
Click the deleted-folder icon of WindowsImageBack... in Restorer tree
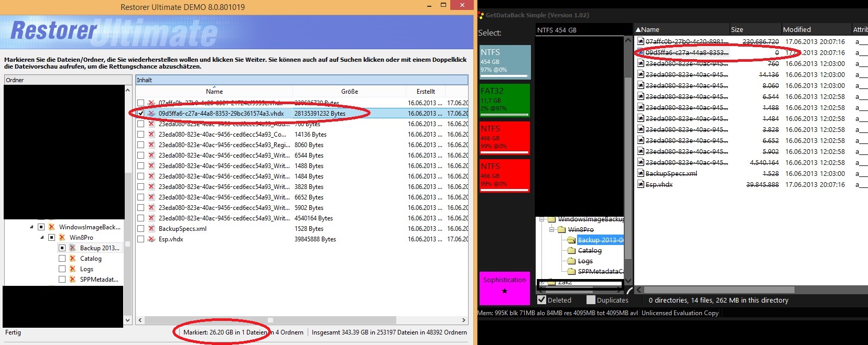coord(52,227)
